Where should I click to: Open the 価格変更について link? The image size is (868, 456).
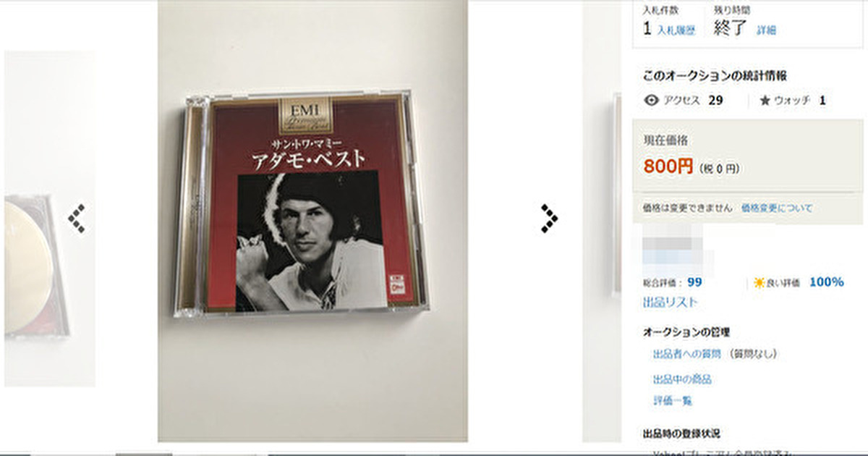(x=776, y=208)
